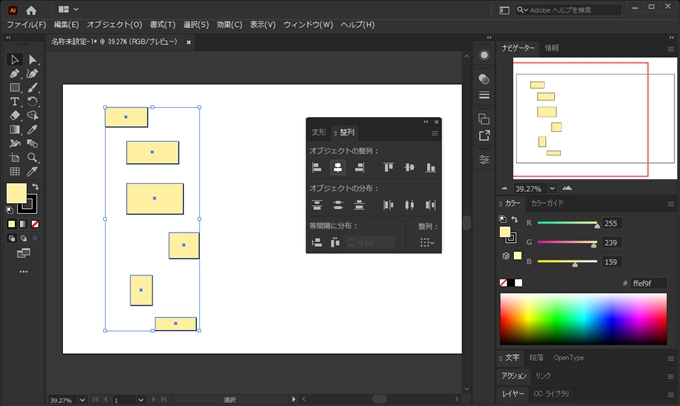This screenshot has height=406, width=680.
Task: Open the arrange documents dropdown
Action: coord(68,9)
